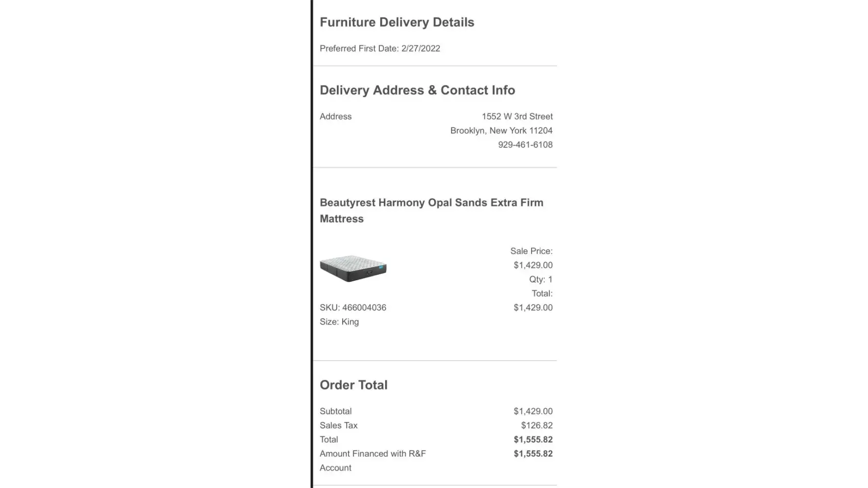Click the Qty: 1 text
This screenshot has height=488, width=868.
540,280
